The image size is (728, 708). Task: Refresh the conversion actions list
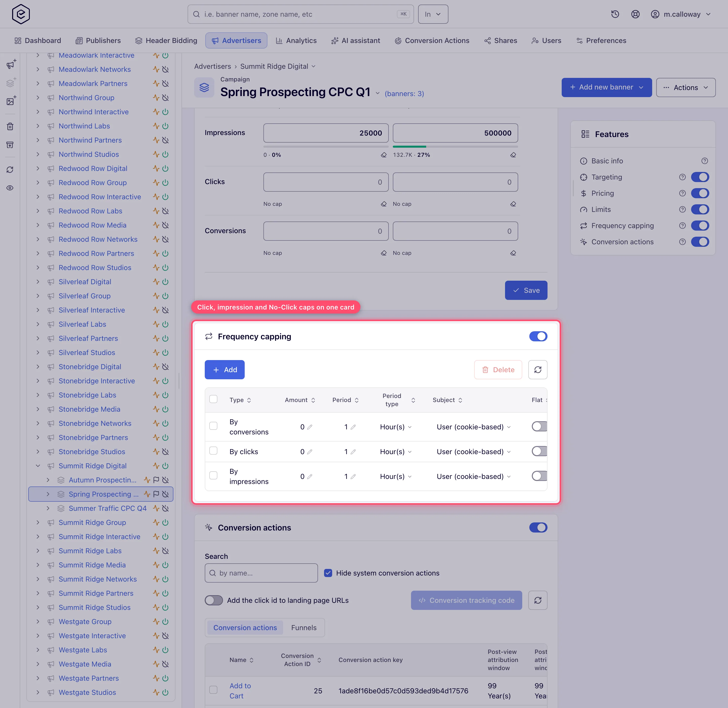538,600
